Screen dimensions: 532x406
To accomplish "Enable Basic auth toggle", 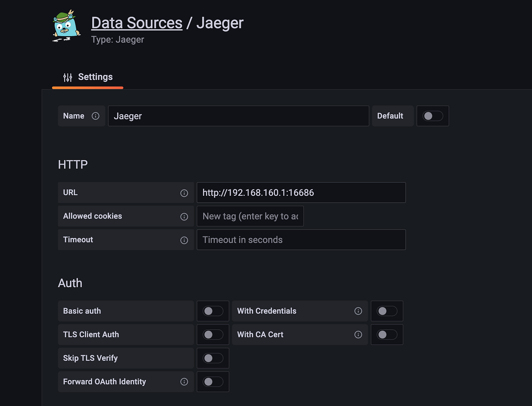I will point(213,311).
